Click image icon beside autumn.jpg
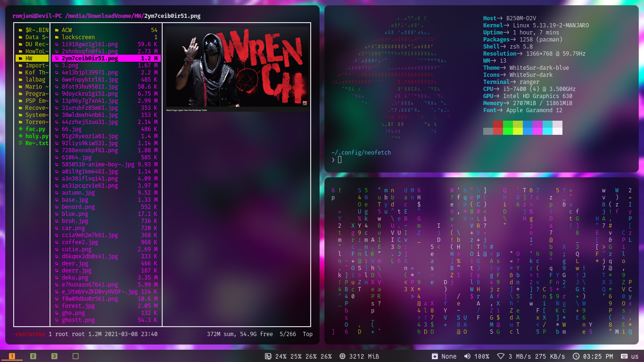The image size is (644, 362). [57, 193]
